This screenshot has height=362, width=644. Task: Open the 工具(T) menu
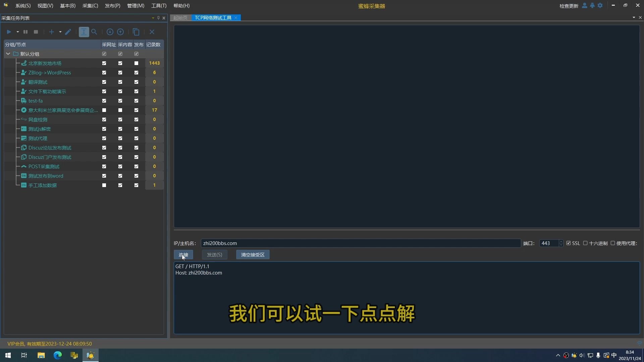pyautogui.click(x=158, y=5)
